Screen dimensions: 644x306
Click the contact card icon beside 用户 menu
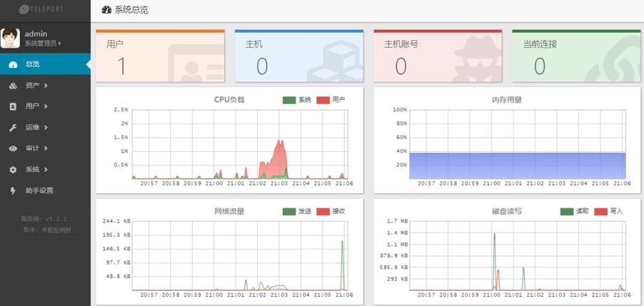tap(13, 106)
